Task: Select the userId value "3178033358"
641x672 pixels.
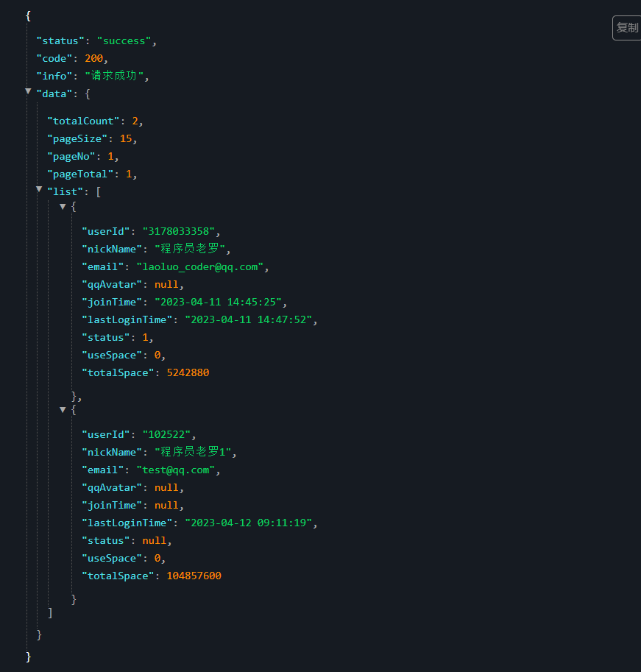Action: [x=179, y=231]
